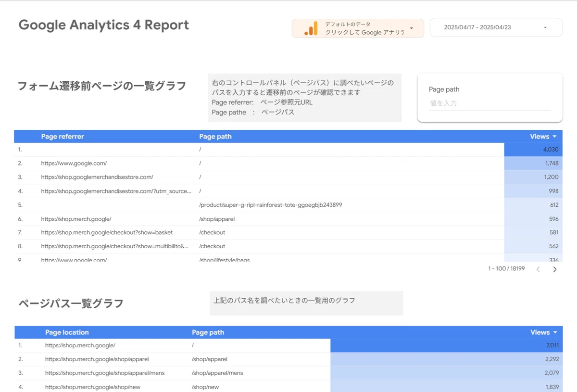The height and width of the screenshot is (392, 577).
Task: Click the pagination text 1 - 100 / 18199
Action: [x=506, y=269]
